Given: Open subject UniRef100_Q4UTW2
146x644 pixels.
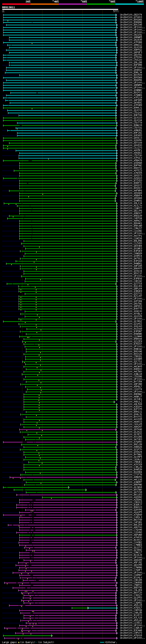Looking at the screenshot, I should pyautogui.click(x=131, y=304).
